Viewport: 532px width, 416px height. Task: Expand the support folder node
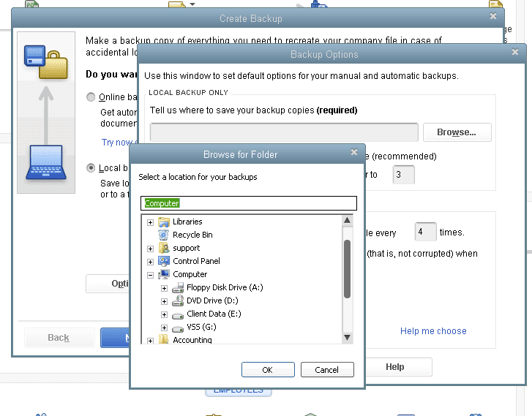[150, 249]
